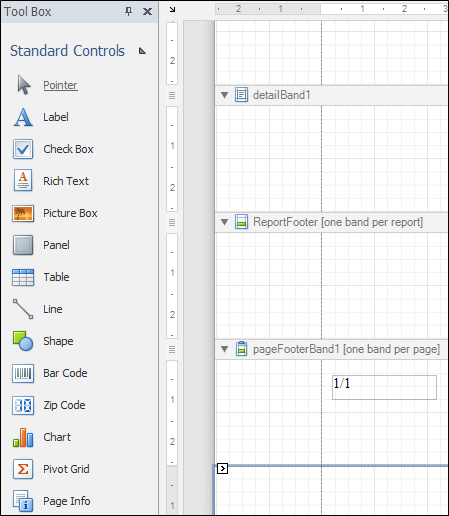Image resolution: width=449 pixels, height=516 pixels.
Task: Choose the Rich Text control
Action: point(51,181)
